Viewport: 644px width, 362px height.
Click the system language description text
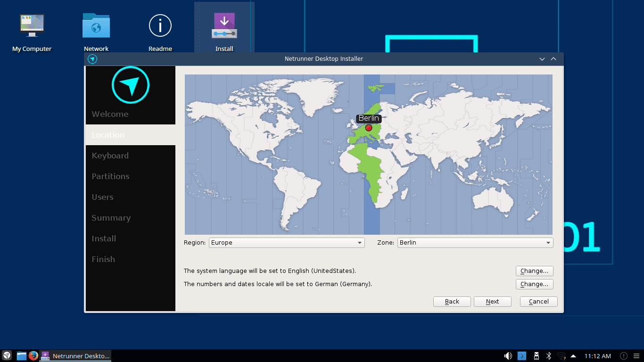pos(270,271)
